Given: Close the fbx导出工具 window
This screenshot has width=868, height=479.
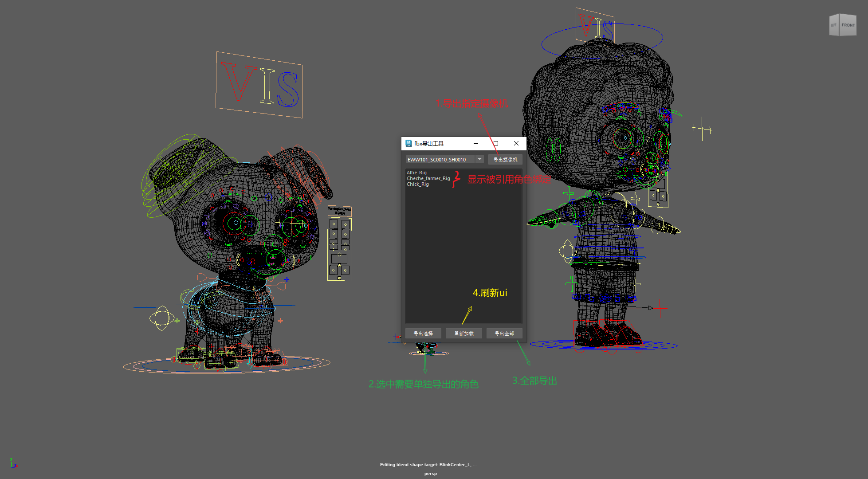Looking at the screenshot, I should click(516, 143).
